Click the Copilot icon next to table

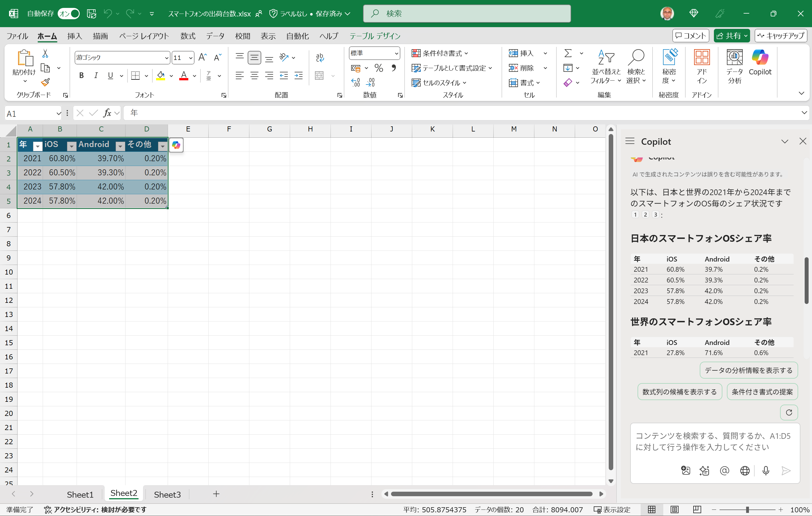point(176,145)
